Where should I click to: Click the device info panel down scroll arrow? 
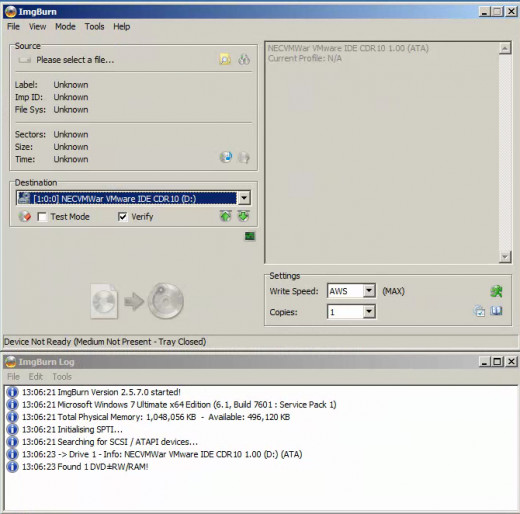[505, 257]
